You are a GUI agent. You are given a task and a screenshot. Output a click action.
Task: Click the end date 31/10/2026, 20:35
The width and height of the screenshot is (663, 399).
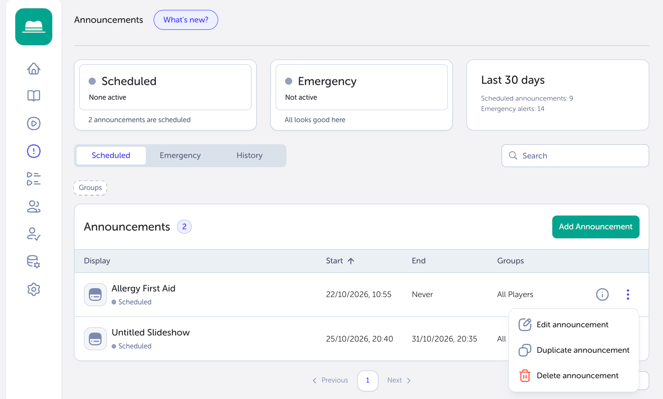(x=444, y=339)
